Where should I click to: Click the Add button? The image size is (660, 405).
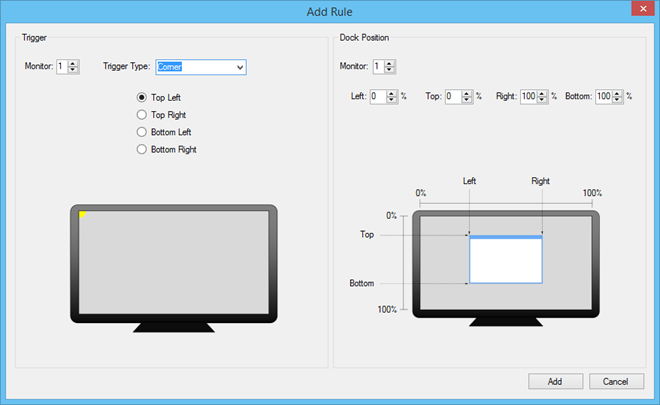(x=556, y=381)
